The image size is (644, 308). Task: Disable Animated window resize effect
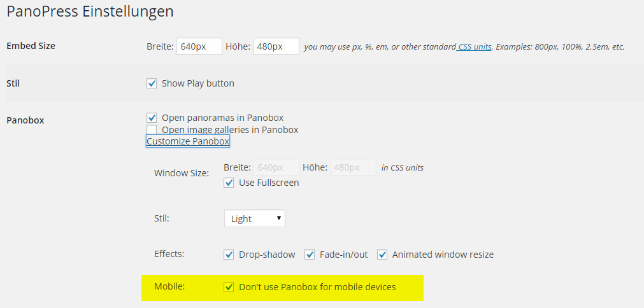click(382, 255)
